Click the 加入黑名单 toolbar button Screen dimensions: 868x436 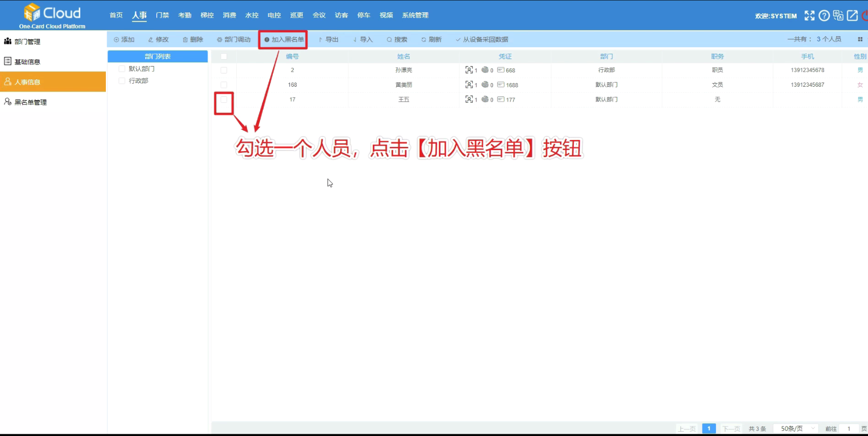tap(284, 39)
